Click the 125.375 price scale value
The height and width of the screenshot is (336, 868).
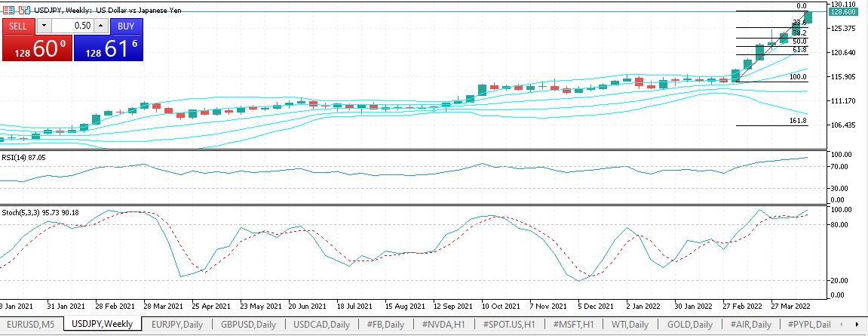pyautogui.click(x=843, y=28)
